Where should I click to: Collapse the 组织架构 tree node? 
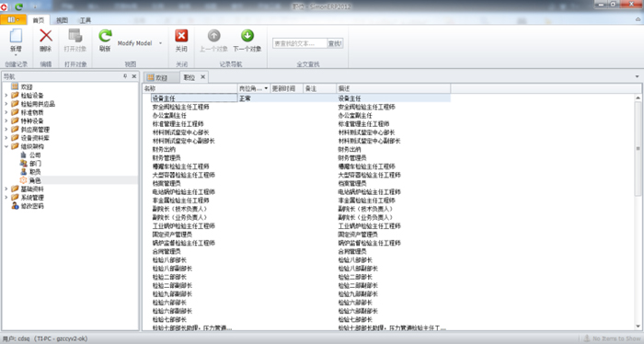pos(6,146)
